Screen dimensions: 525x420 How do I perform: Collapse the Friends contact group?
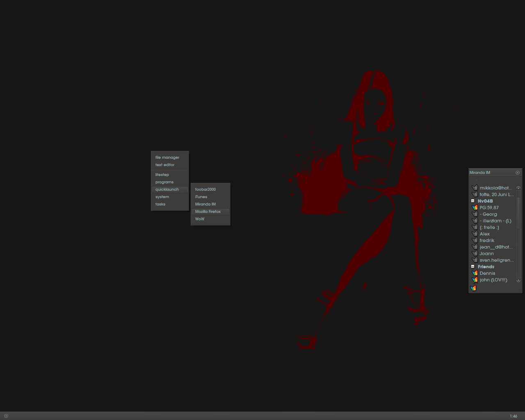(472, 267)
